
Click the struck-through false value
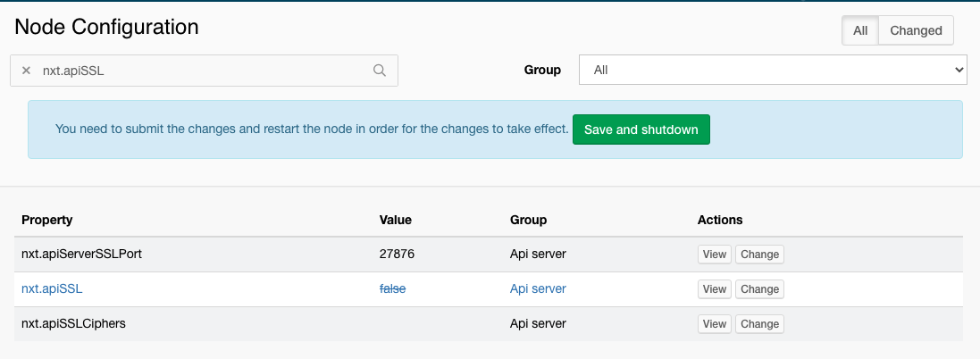[x=392, y=289]
